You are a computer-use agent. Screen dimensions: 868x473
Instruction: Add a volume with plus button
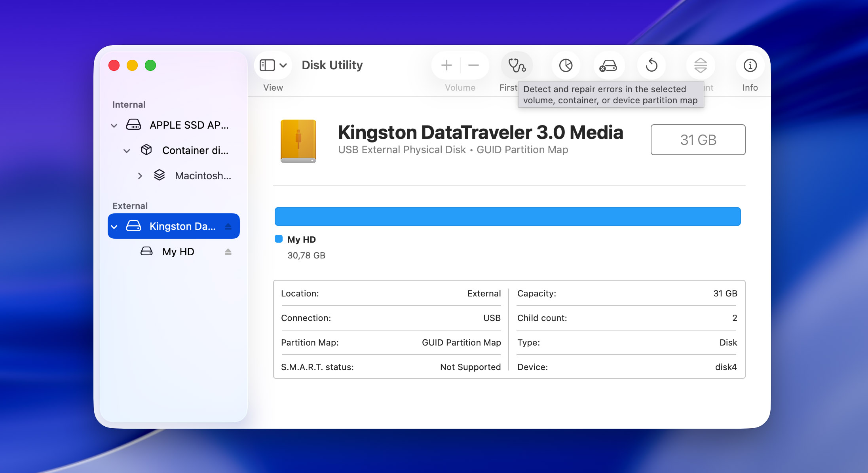pos(446,65)
